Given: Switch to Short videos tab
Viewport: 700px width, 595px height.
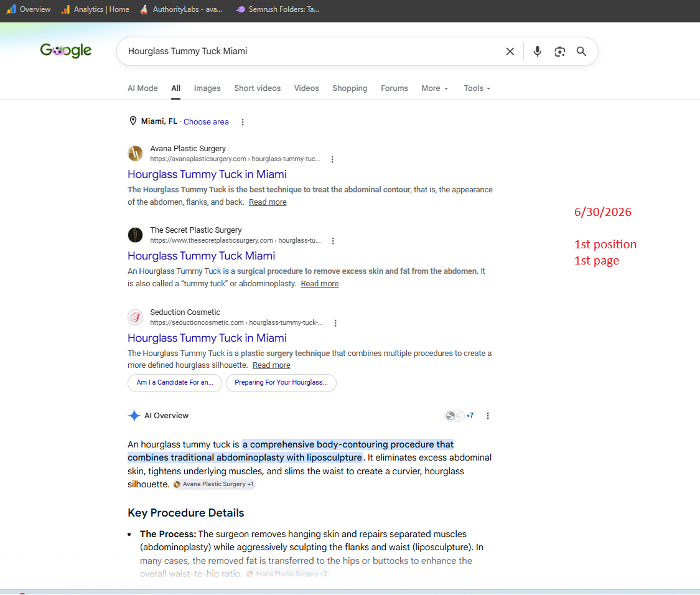Looking at the screenshot, I should click(257, 88).
